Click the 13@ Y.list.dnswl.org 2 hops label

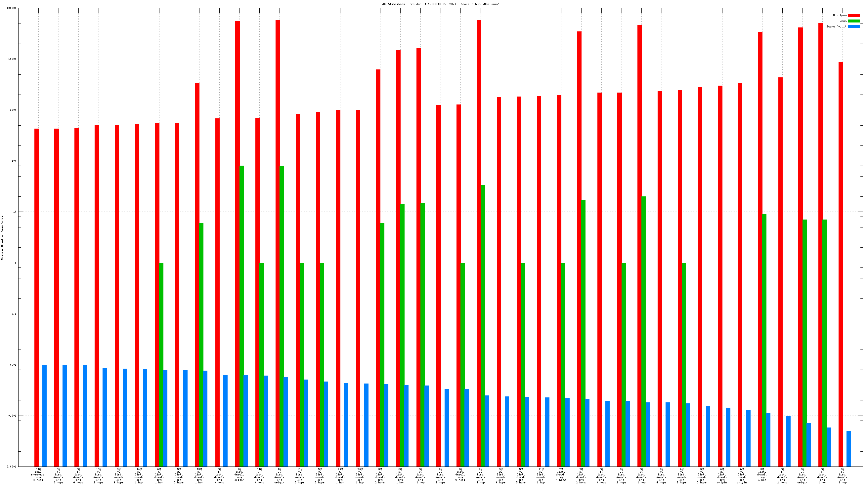(x=98, y=475)
